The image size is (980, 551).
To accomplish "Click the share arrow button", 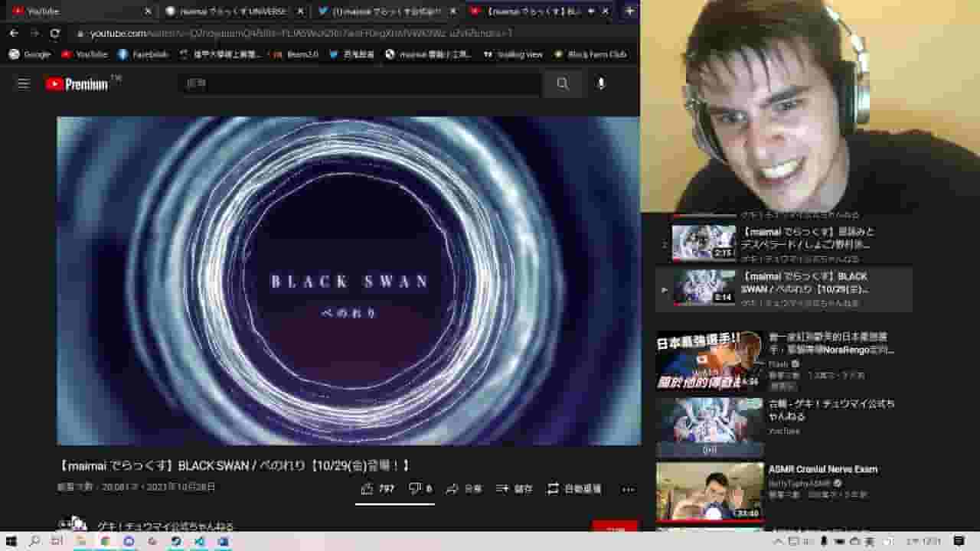I will tap(464, 488).
